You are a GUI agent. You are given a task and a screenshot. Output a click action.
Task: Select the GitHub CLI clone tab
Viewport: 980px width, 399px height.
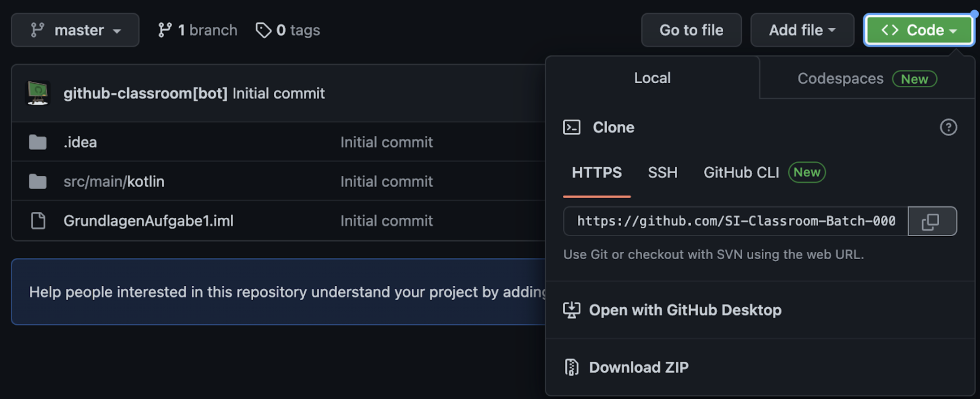pos(741,172)
